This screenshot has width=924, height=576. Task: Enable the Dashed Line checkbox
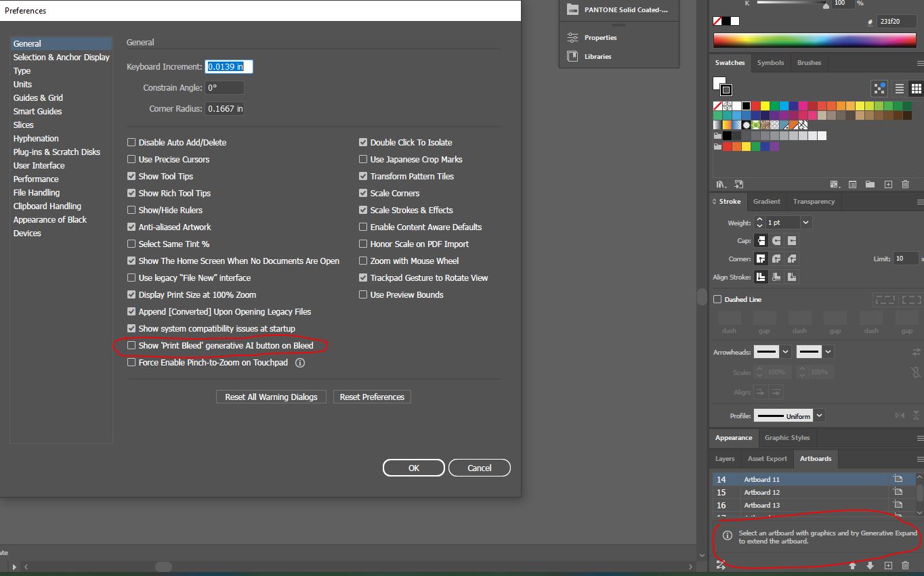(x=716, y=298)
